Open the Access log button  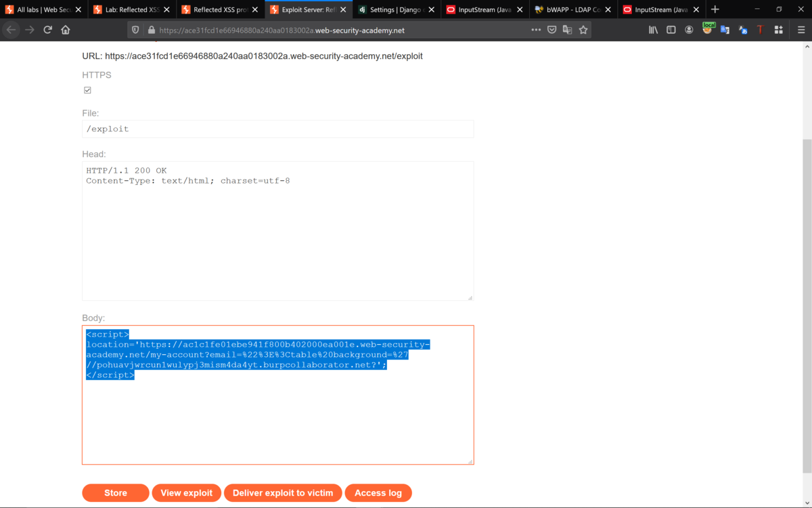tap(378, 493)
